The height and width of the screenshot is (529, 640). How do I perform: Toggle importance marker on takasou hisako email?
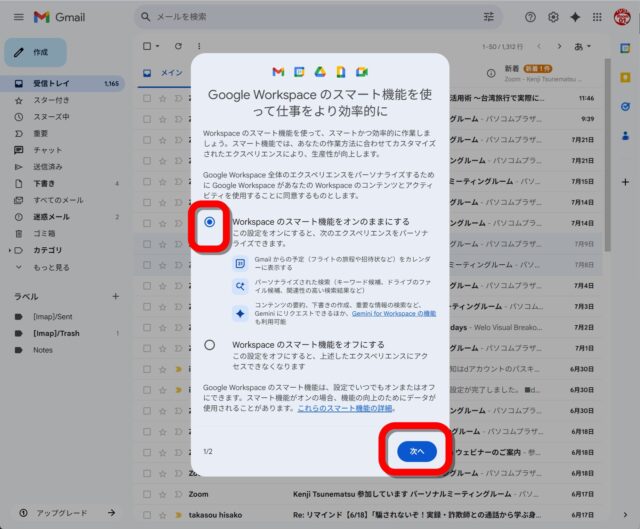tap(178, 515)
